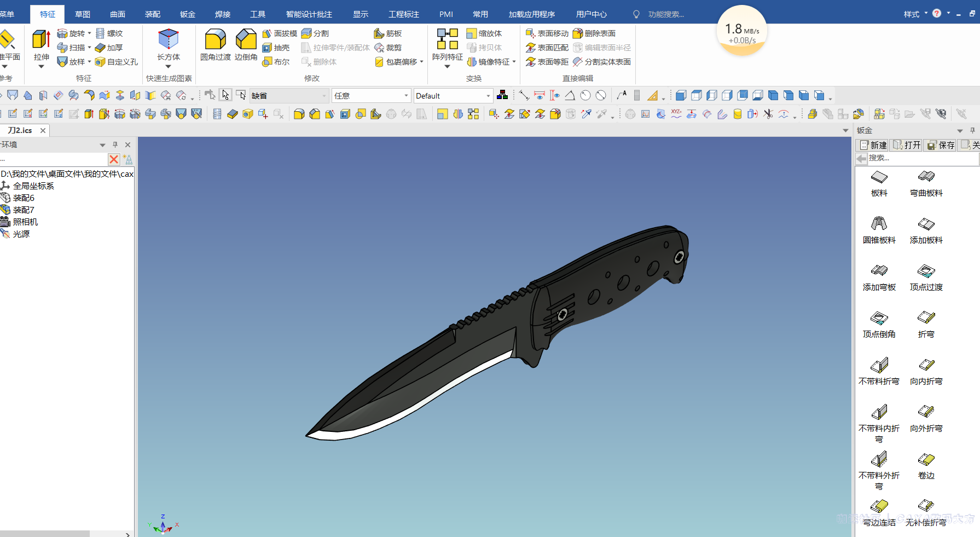This screenshot has height=537, width=980.
Task: Close the 刀2.ics document tab
Action: (x=43, y=130)
